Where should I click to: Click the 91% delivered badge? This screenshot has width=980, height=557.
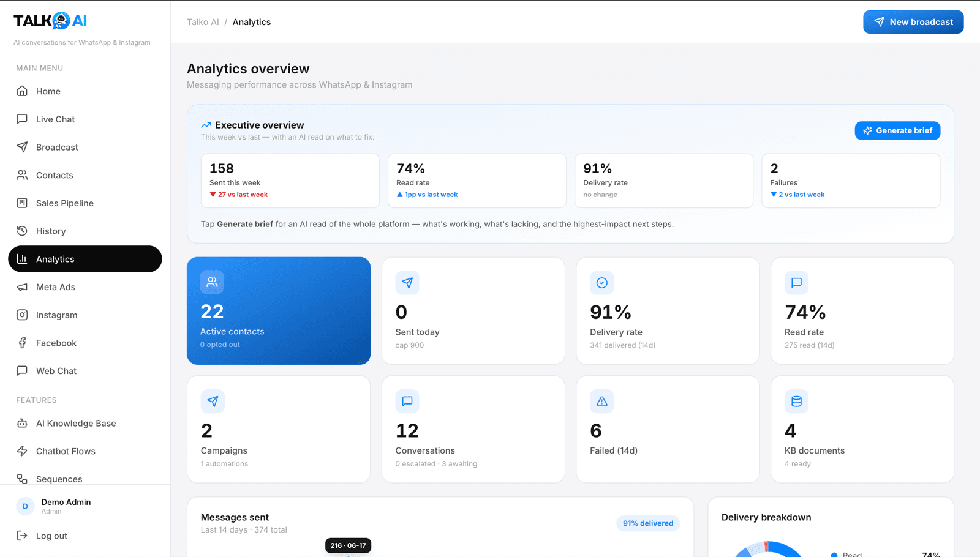coord(648,523)
